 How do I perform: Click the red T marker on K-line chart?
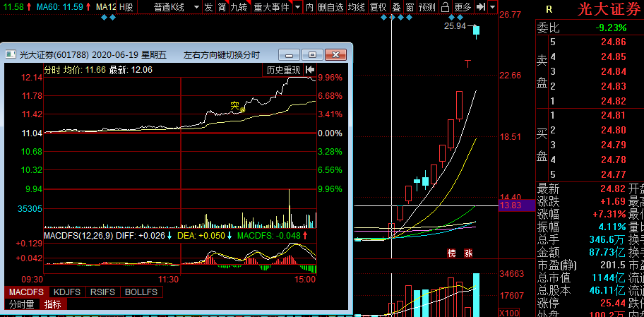(467, 64)
